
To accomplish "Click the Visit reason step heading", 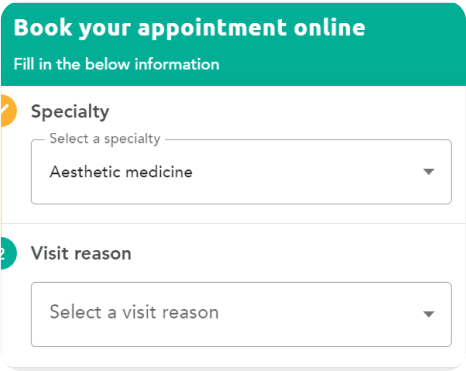I will click(81, 253).
